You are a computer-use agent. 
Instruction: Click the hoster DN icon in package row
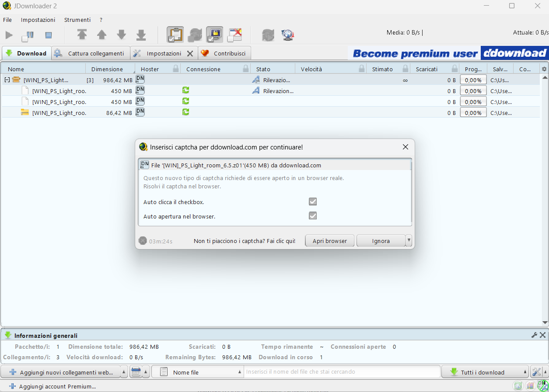click(140, 79)
